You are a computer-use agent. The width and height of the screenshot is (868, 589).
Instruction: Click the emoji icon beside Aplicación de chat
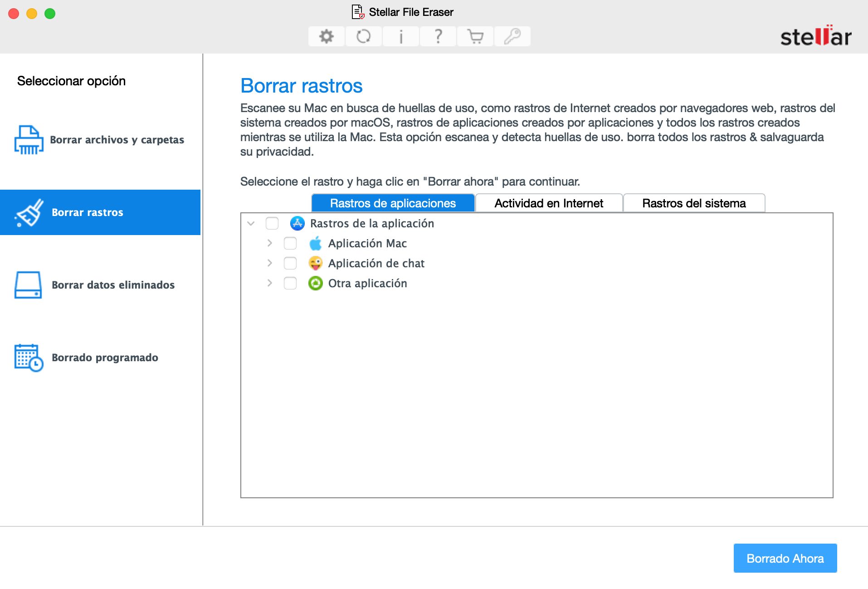click(316, 263)
